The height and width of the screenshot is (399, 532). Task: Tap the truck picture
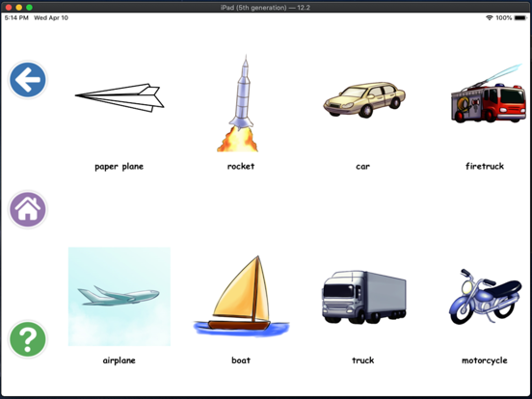coord(363,297)
